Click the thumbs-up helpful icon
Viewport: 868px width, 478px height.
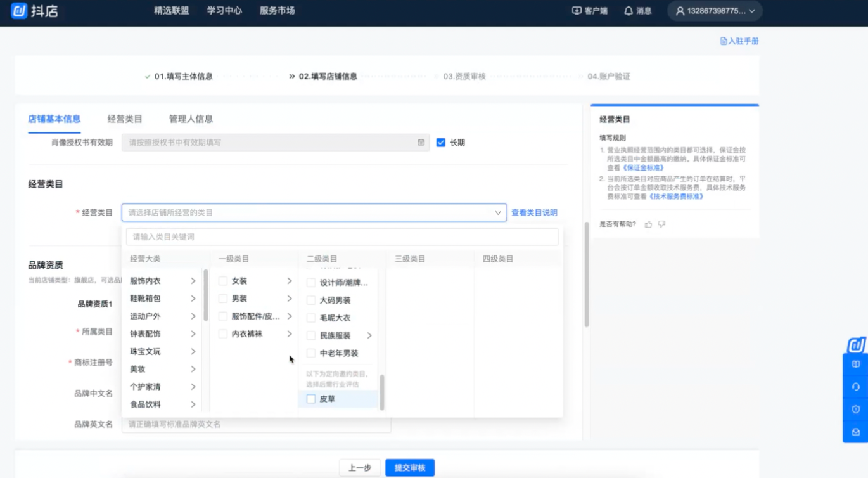648,224
